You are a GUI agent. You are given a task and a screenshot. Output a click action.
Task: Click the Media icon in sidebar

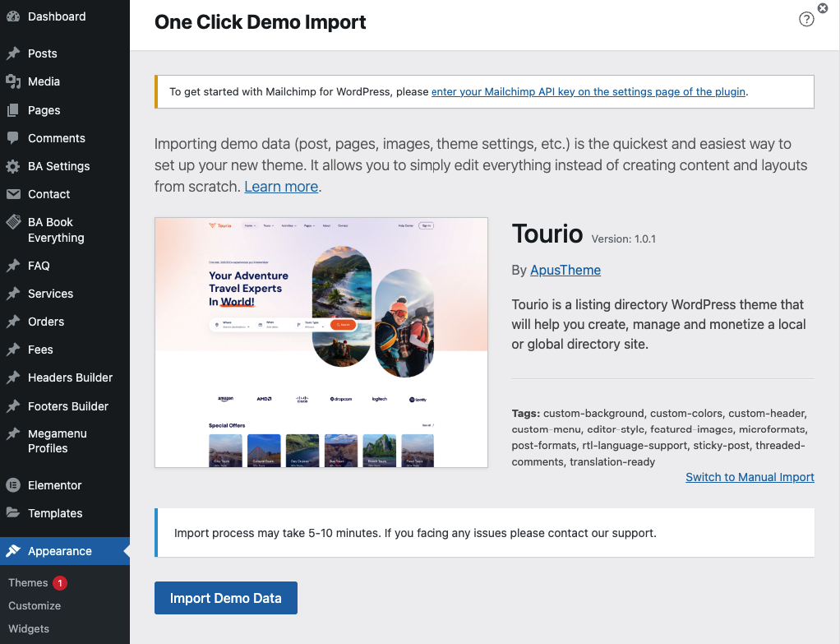tap(13, 81)
